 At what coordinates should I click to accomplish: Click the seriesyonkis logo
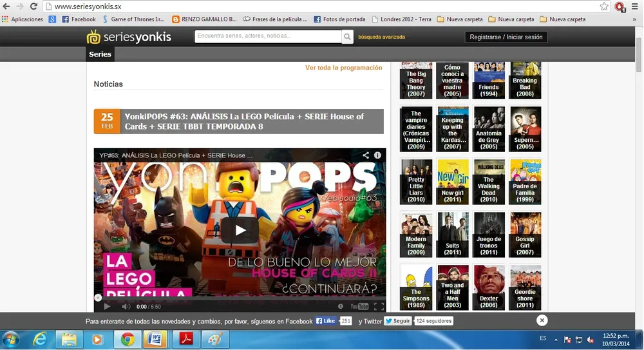pyautogui.click(x=129, y=37)
